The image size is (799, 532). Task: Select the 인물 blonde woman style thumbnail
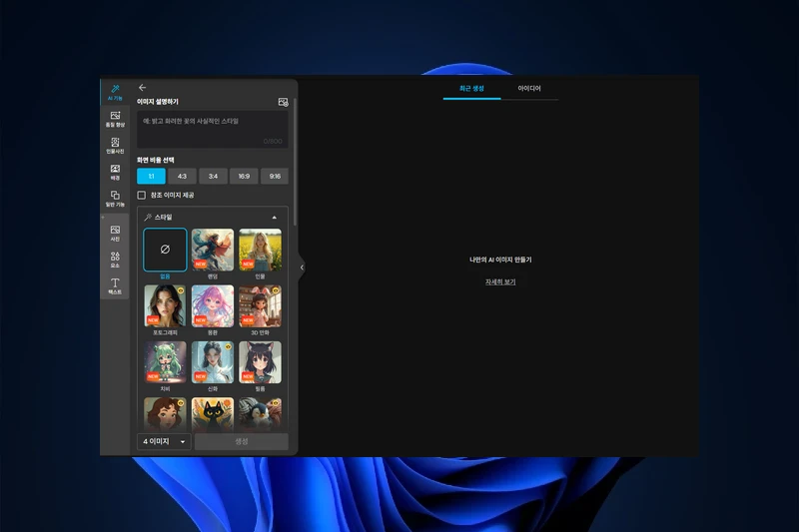click(260, 250)
